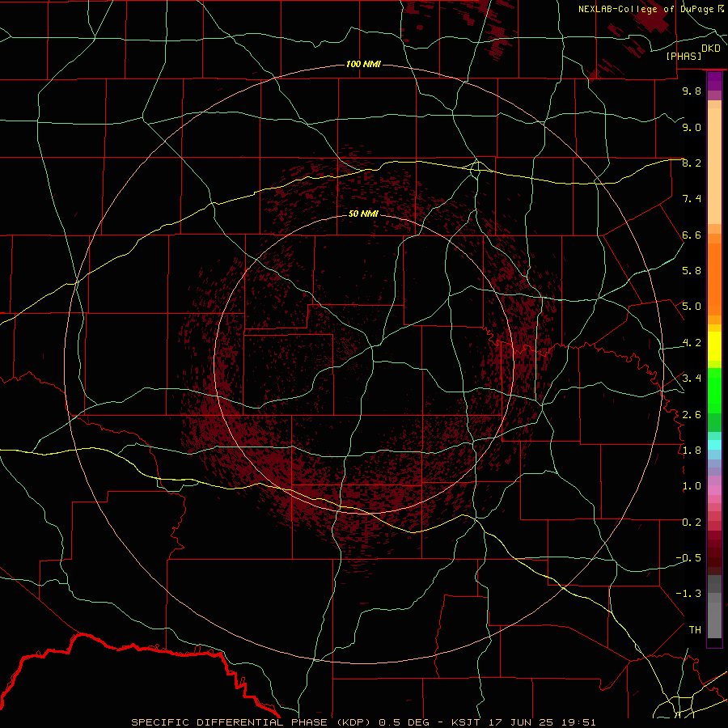Click the "[PHAS]" unit label
The height and width of the screenshot is (728, 728).
(684, 56)
